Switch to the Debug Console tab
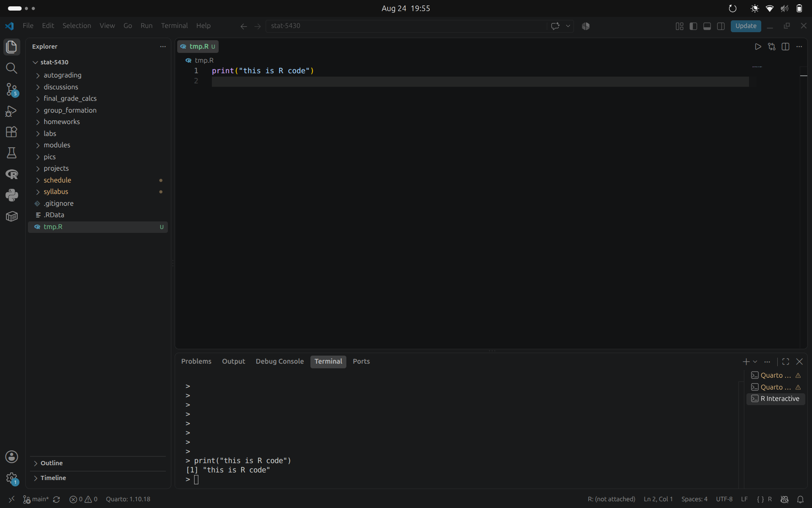812x508 pixels. pyautogui.click(x=280, y=362)
